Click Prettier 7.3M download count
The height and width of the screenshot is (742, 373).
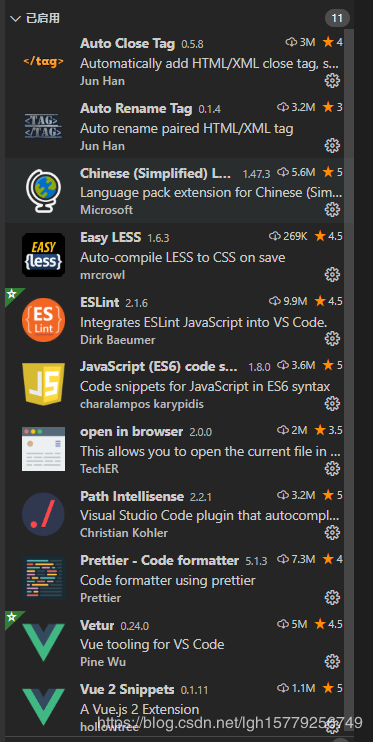[x=296, y=559]
